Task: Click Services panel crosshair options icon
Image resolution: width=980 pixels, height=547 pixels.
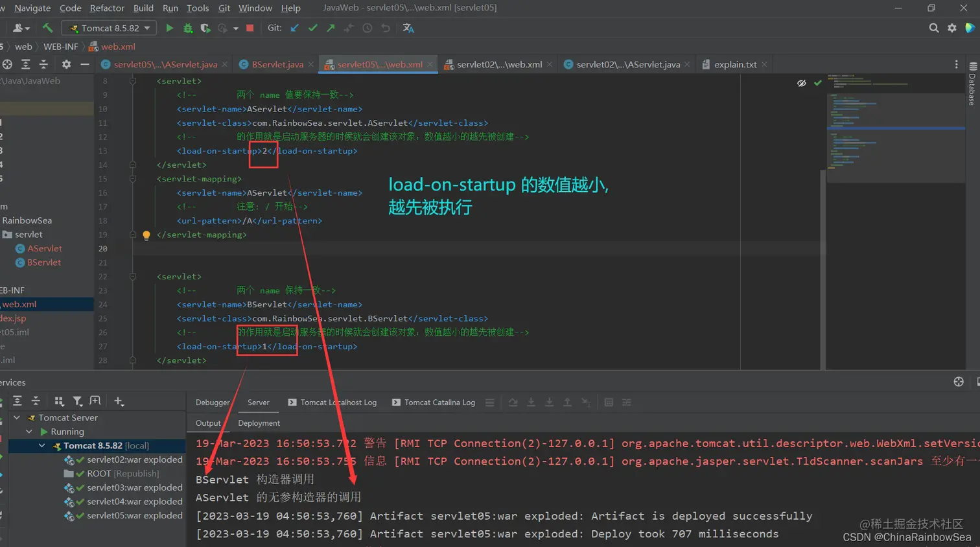Action: tap(959, 382)
